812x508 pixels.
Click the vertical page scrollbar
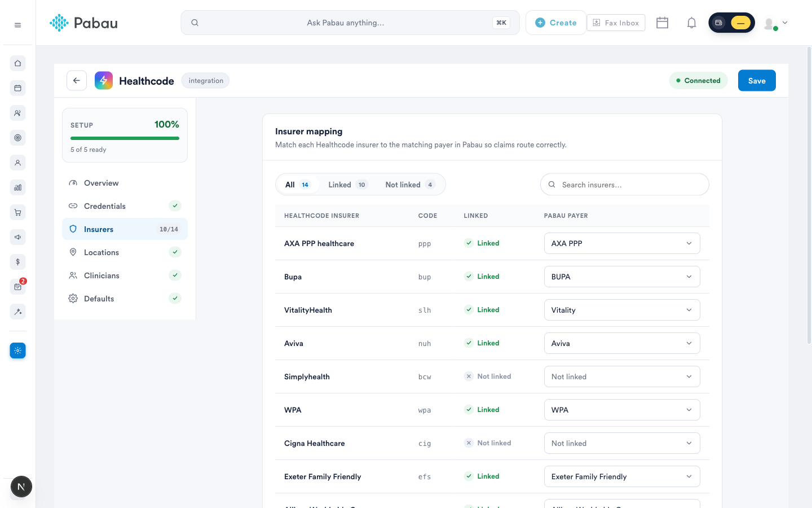click(809, 195)
